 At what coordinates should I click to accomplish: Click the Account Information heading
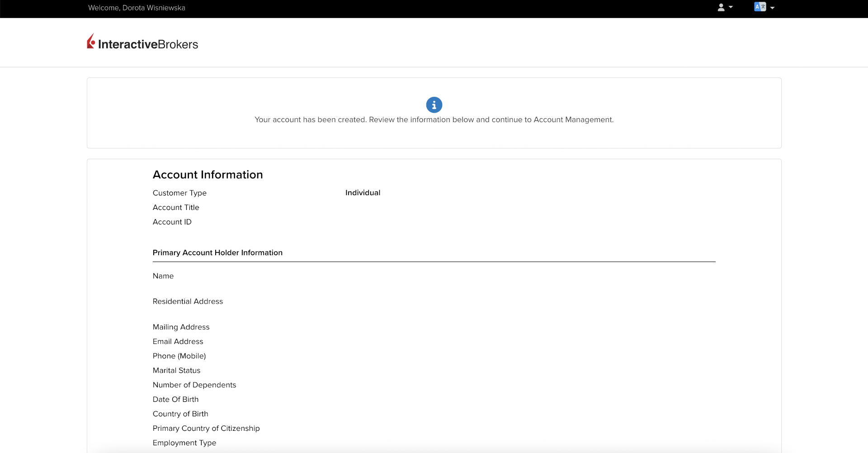(x=208, y=175)
